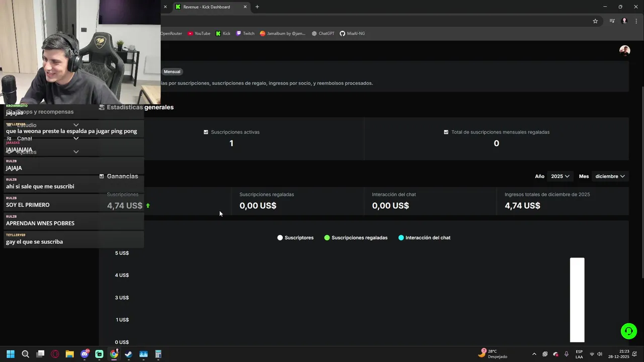The image size is (644, 362).
Task: Click 'Total de suscripciones mensuales regaladas' text
Action: [500, 132]
